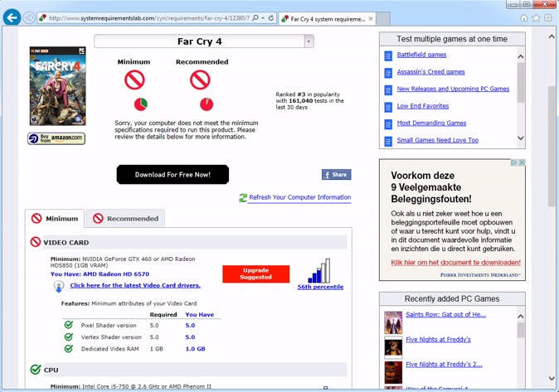
Task: Click the Far Cry 4 box art image
Action: pos(58,86)
